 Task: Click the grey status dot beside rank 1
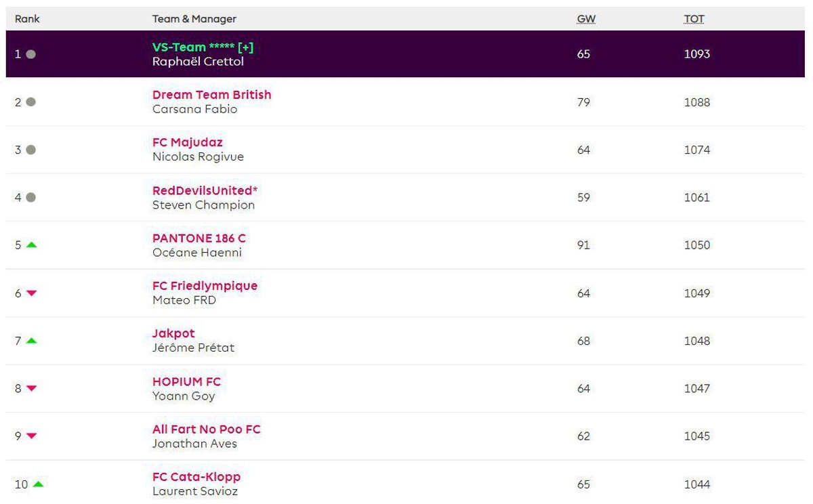point(30,54)
